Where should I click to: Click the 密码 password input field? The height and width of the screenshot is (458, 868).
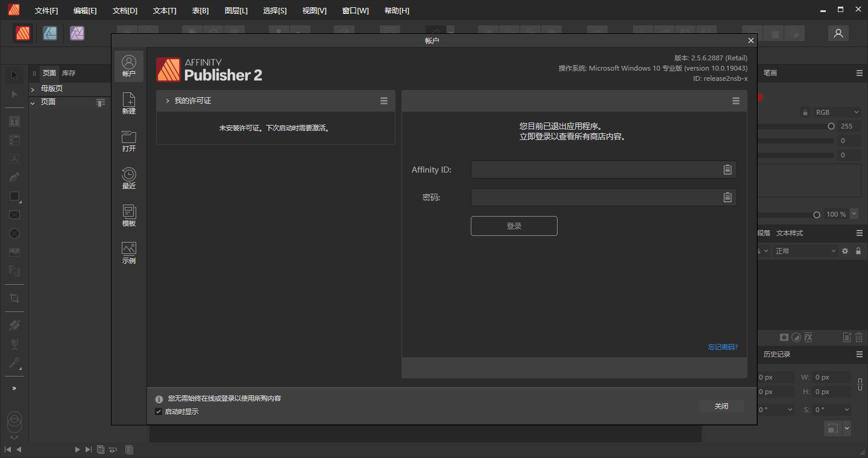pyautogui.click(x=596, y=197)
